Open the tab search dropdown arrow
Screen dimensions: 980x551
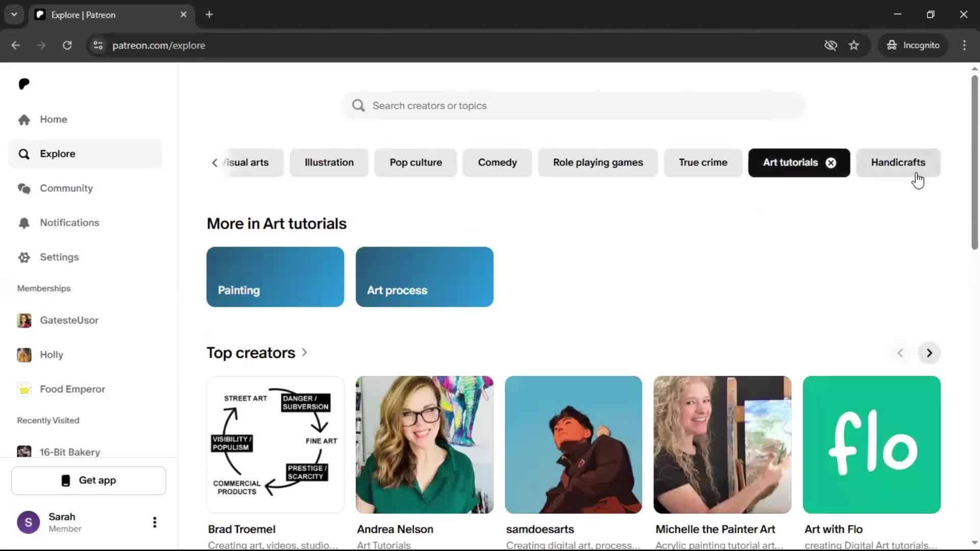pyautogui.click(x=14, y=14)
